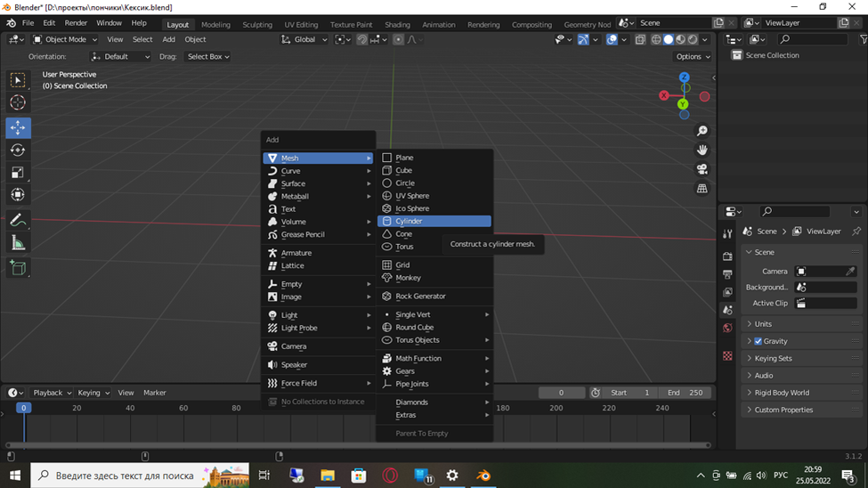The width and height of the screenshot is (868, 488).
Task: Toggle proportional editing
Action: [x=398, y=39]
